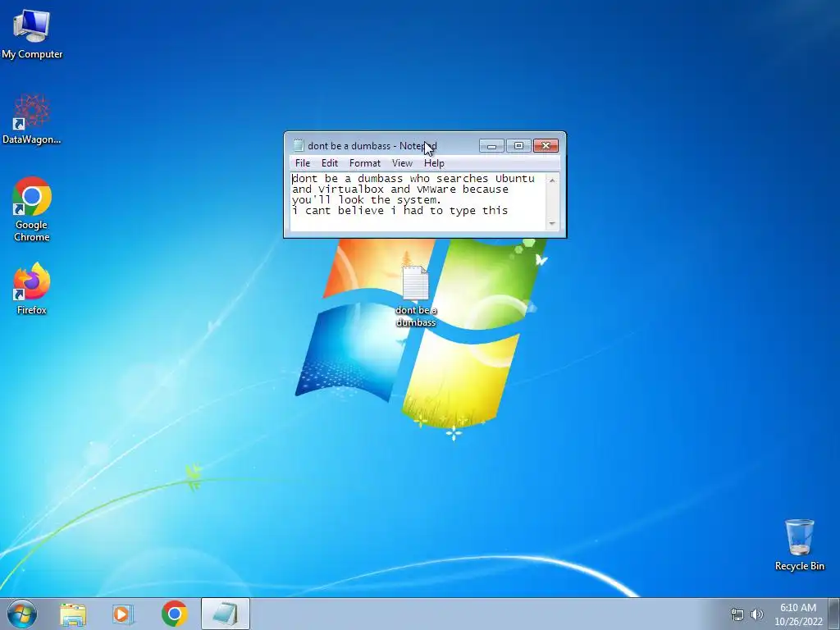Open the Windows Start menu orb
The width and height of the screenshot is (840, 630).
tap(22, 614)
